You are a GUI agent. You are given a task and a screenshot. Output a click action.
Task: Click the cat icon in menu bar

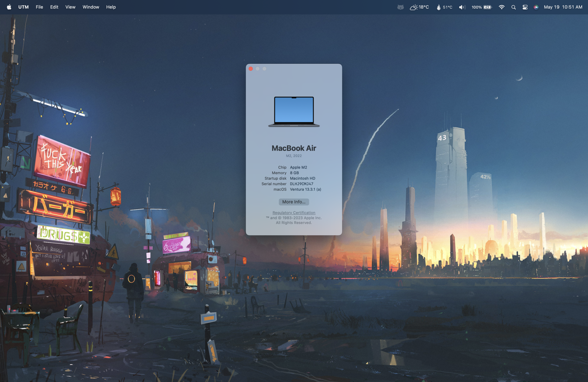pyautogui.click(x=400, y=7)
